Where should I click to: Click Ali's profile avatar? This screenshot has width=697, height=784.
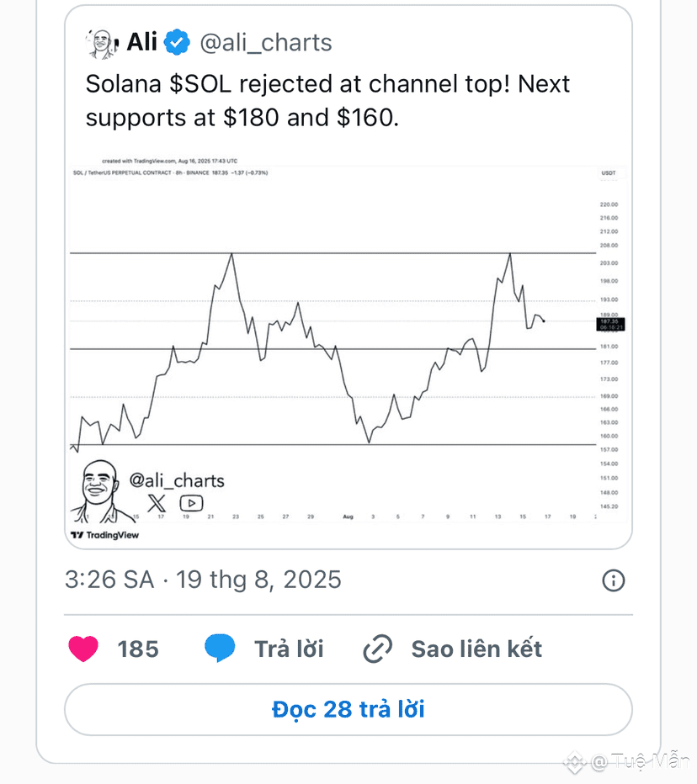pos(102,44)
